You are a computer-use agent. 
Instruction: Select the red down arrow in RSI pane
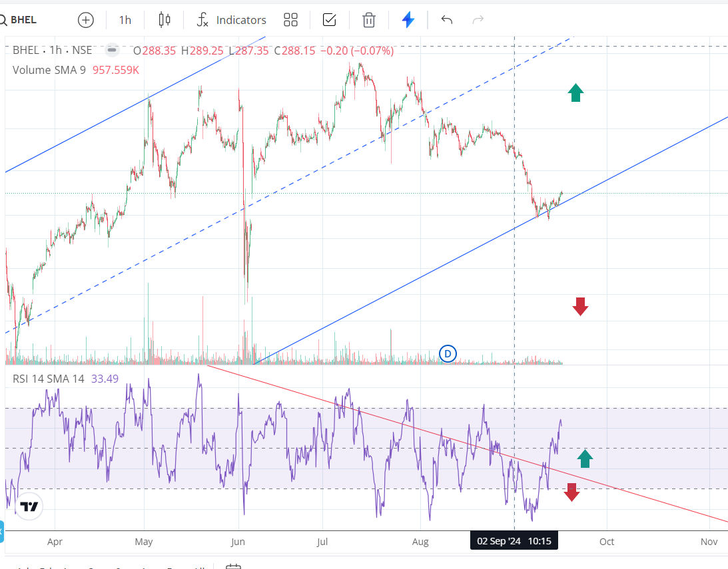[x=571, y=492]
